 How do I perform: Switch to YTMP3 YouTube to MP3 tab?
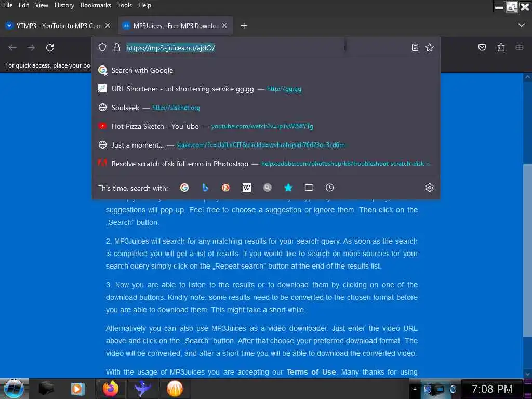click(58, 26)
